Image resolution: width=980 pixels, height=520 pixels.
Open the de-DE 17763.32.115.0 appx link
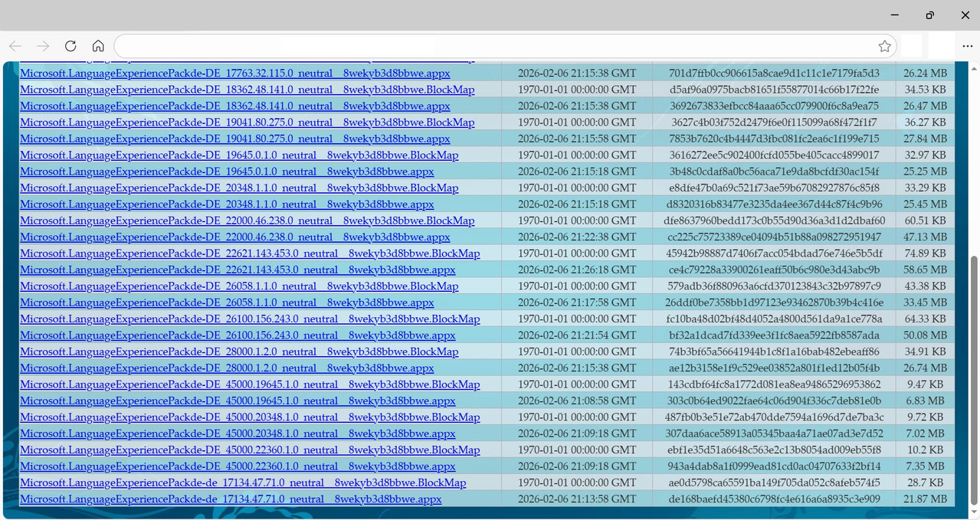pos(235,74)
